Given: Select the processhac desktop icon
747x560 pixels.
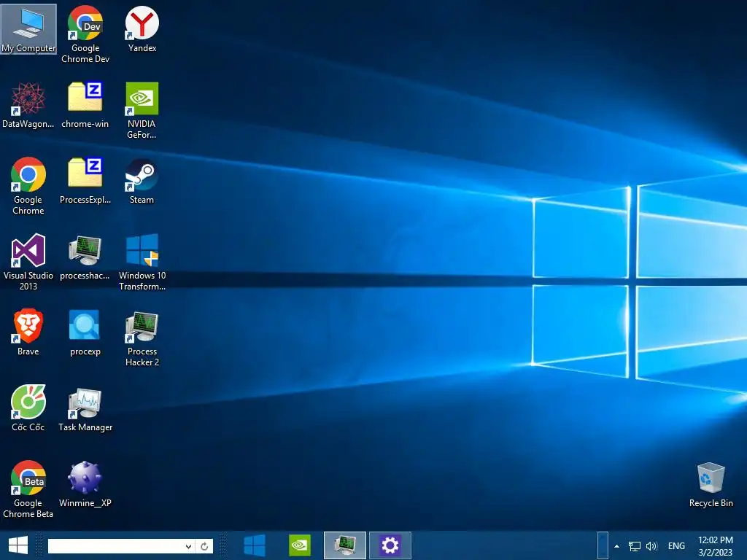Looking at the screenshot, I should tap(85, 257).
